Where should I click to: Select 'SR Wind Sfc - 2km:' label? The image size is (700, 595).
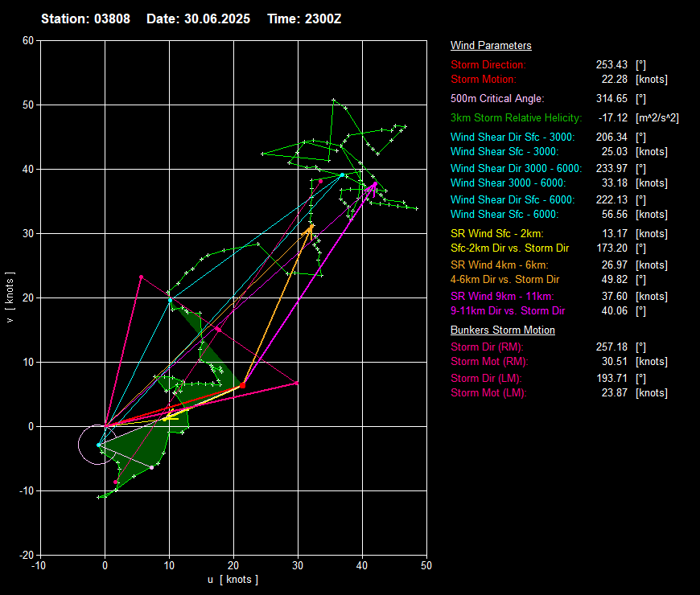click(x=497, y=234)
